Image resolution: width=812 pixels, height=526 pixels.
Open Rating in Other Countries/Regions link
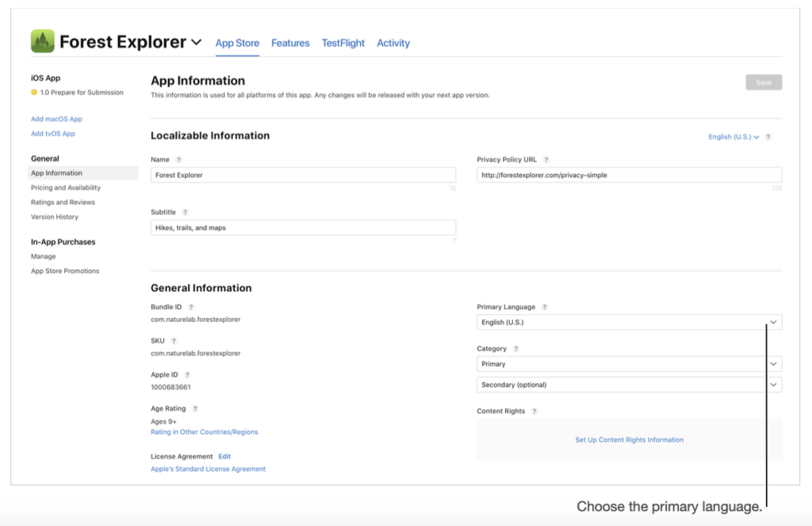204,432
